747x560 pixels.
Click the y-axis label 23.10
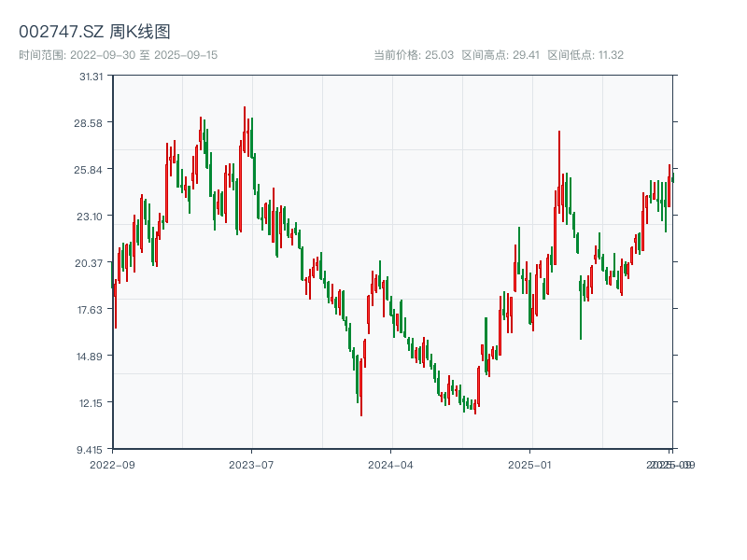pos(90,217)
